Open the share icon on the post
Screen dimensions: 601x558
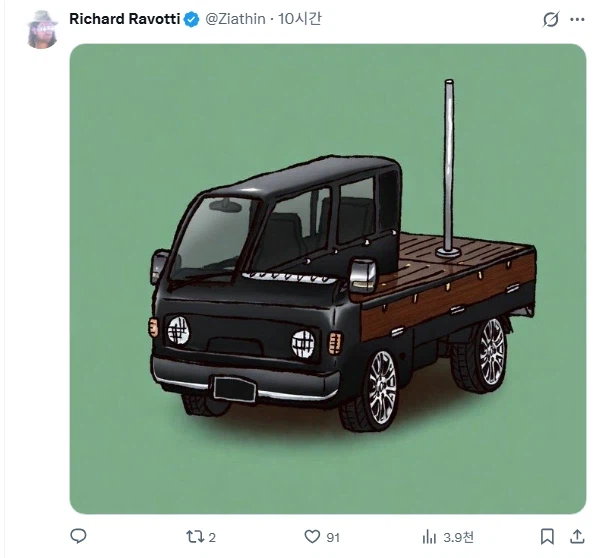click(x=577, y=536)
